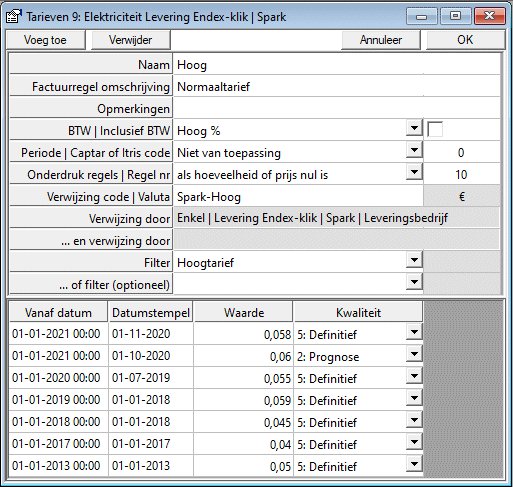The width and height of the screenshot is (513, 487).
Task: Sort by the Vanaf datum column header
Action: [58, 312]
